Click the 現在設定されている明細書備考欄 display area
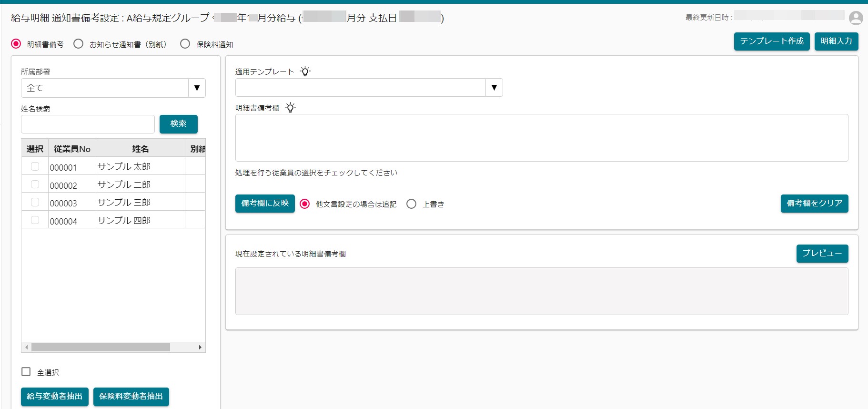868x409 pixels. coord(542,291)
